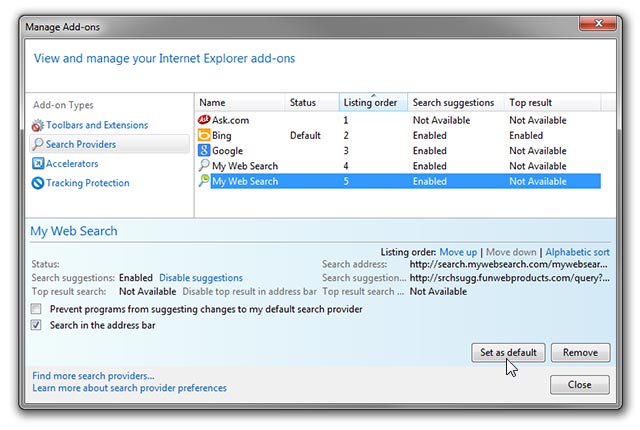The width and height of the screenshot is (640, 430).
Task: Enable Prevent programs from suggesting changes checkbox
Action: [x=36, y=309]
